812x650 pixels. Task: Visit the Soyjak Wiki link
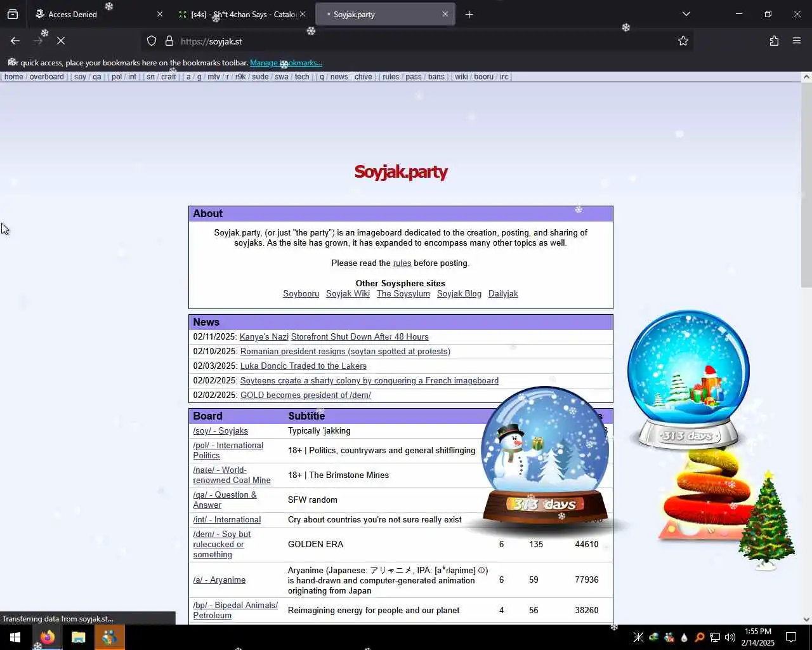point(348,293)
